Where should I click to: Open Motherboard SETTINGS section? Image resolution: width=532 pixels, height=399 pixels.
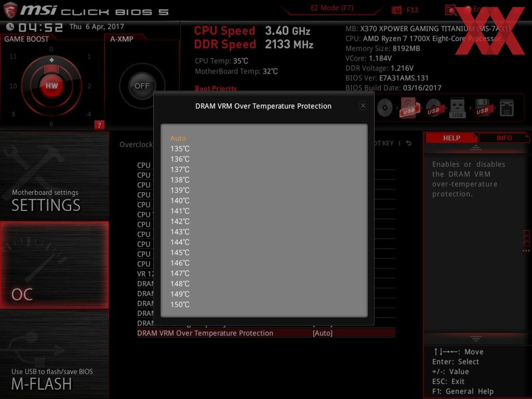click(x=54, y=176)
